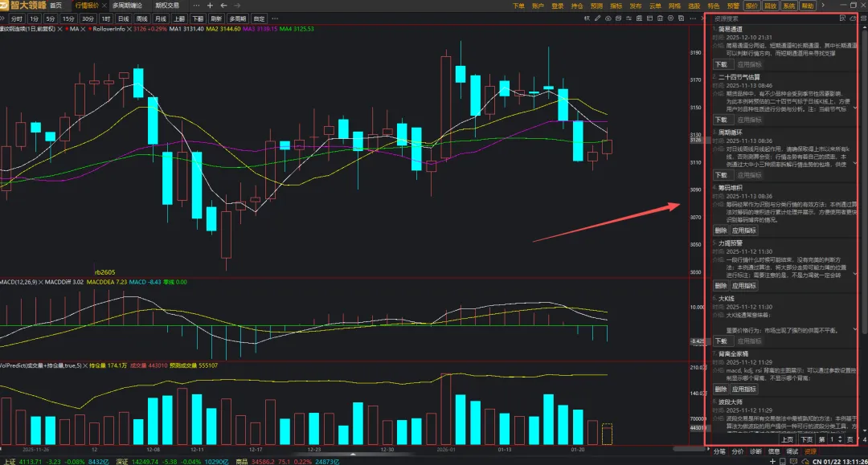This screenshot has width=868, height=465.
Task: Click the forward arrow navigation icon
Action: tap(237, 6)
